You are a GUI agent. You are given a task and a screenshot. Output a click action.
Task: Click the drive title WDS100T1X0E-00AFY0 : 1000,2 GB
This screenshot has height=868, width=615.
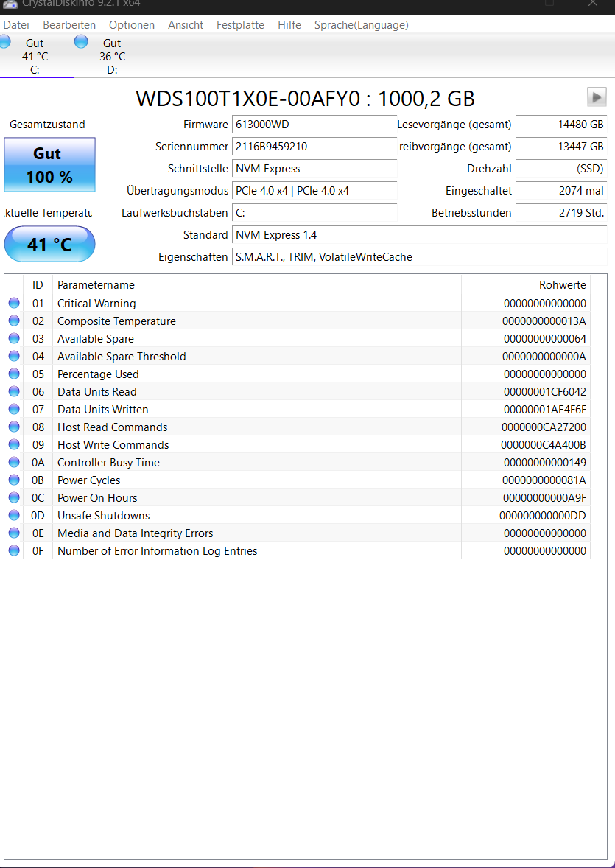(x=305, y=99)
